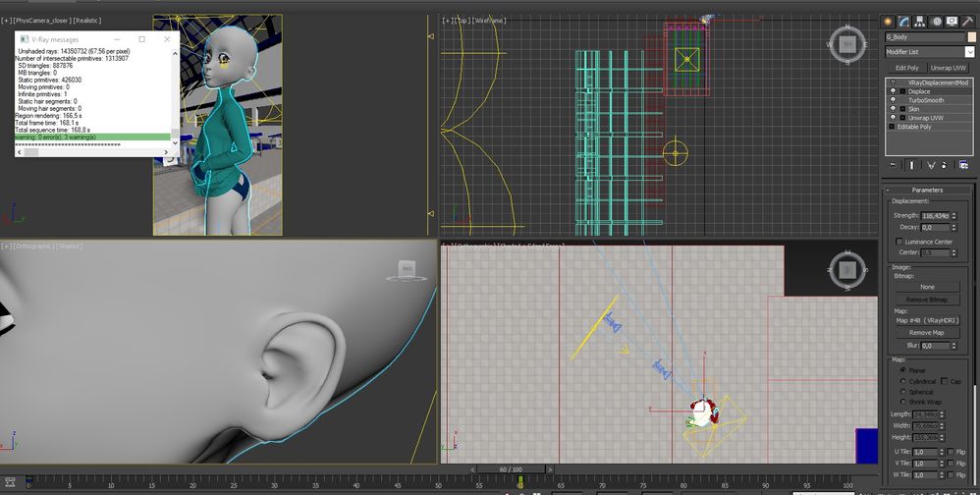Click the timeline track at frame 30
This screenshot has width=980, height=495.
[x=274, y=481]
